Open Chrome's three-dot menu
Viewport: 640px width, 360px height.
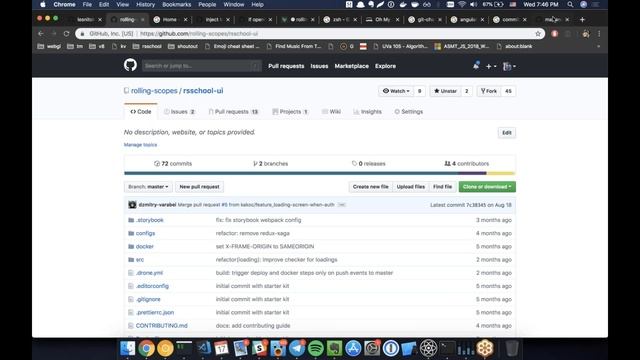[x=599, y=33]
